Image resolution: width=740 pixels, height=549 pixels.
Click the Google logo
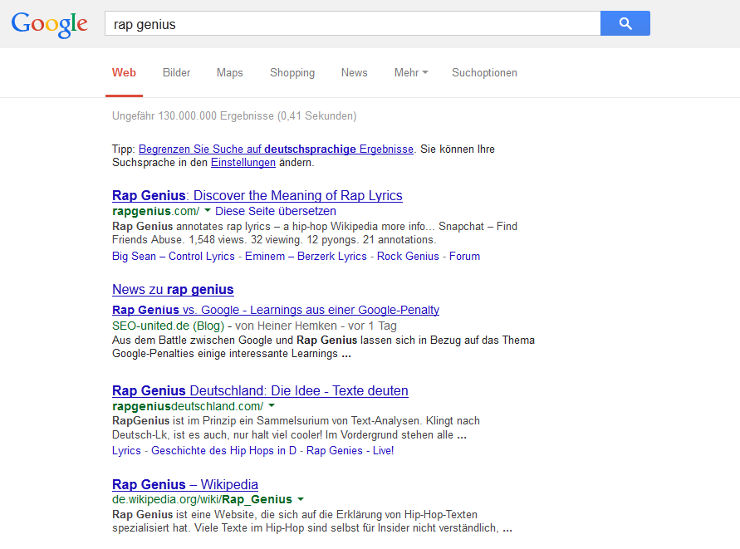pos(50,24)
